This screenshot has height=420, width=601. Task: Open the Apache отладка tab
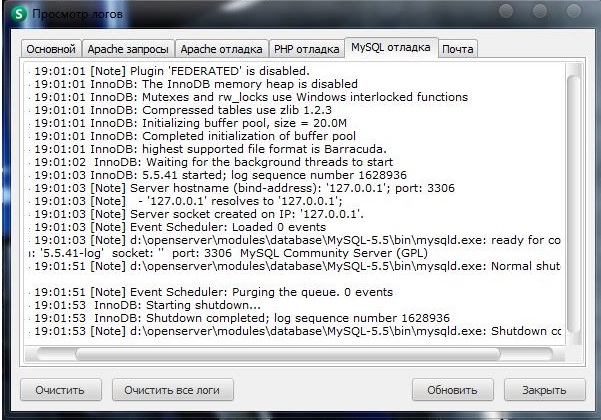click(x=222, y=49)
